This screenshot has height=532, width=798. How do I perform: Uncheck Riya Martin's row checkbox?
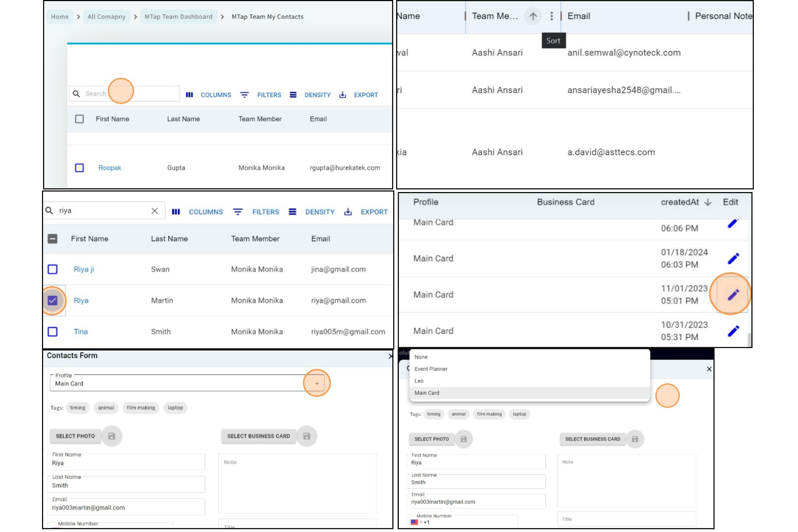click(53, 300)
